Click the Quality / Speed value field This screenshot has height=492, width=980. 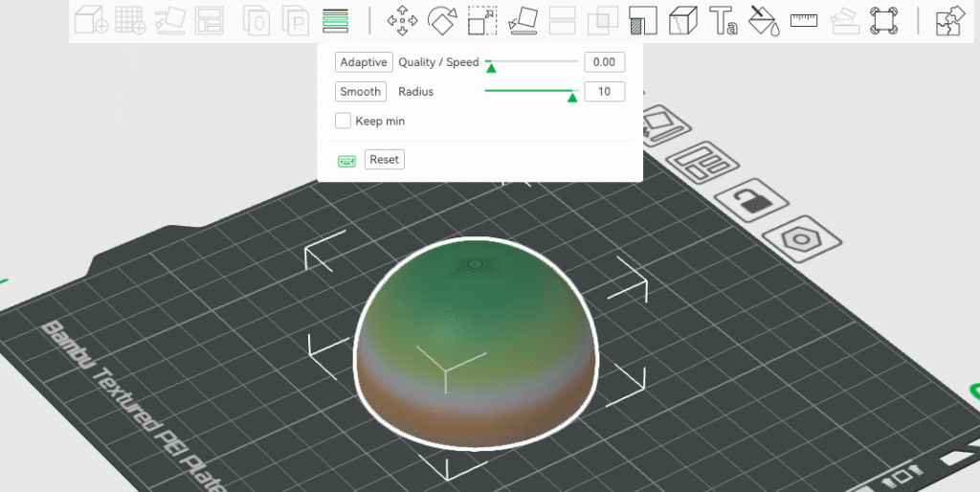[x=604, y=62]
